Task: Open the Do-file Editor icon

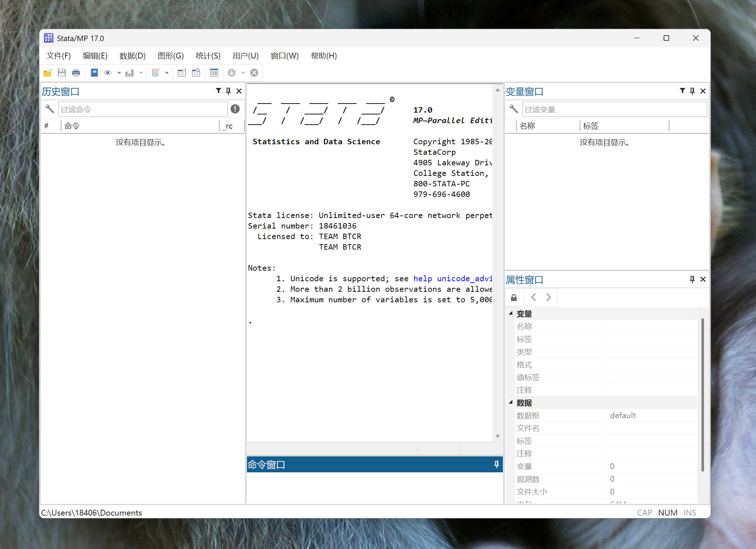Action: [156, 73]
